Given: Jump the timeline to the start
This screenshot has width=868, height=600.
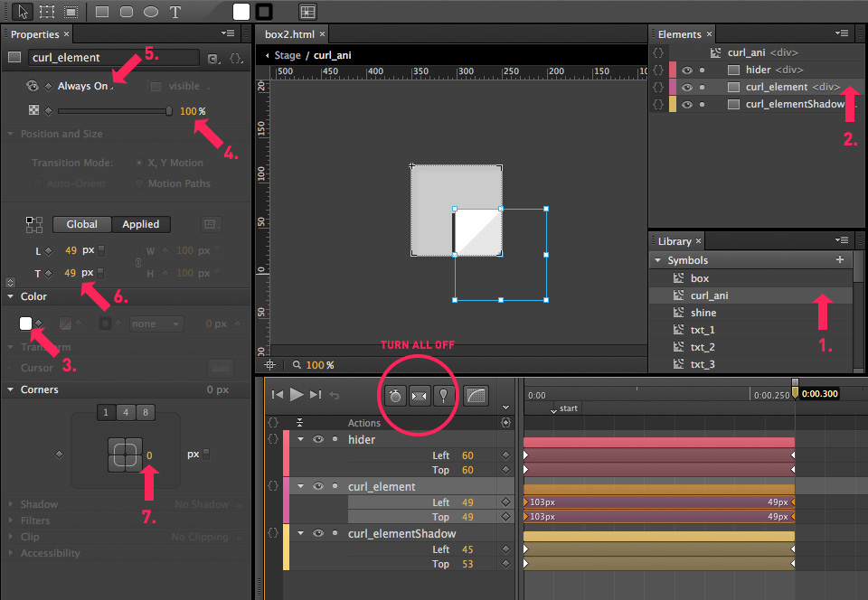Looking at the screenshot, I should pos(278,395).
